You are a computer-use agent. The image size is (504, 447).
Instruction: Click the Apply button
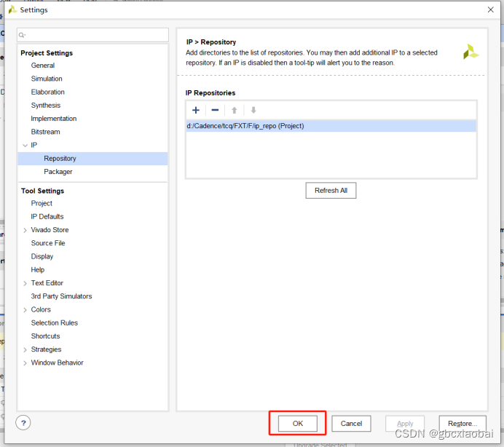click(405, 424)
